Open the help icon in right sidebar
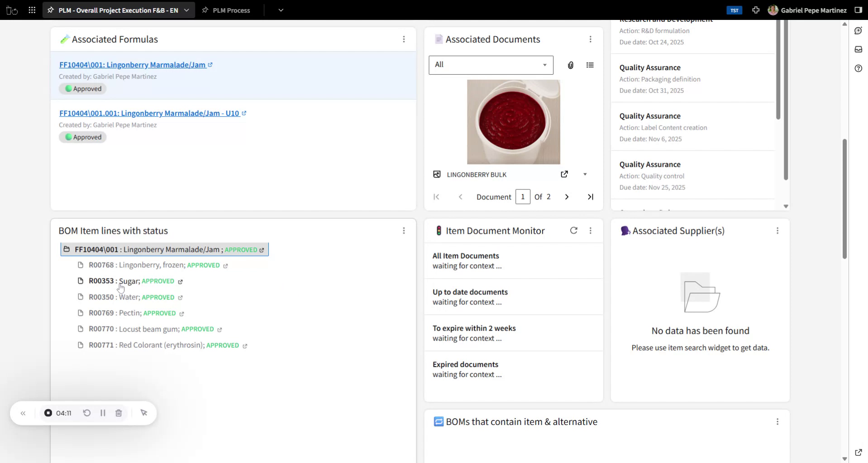 858,68
